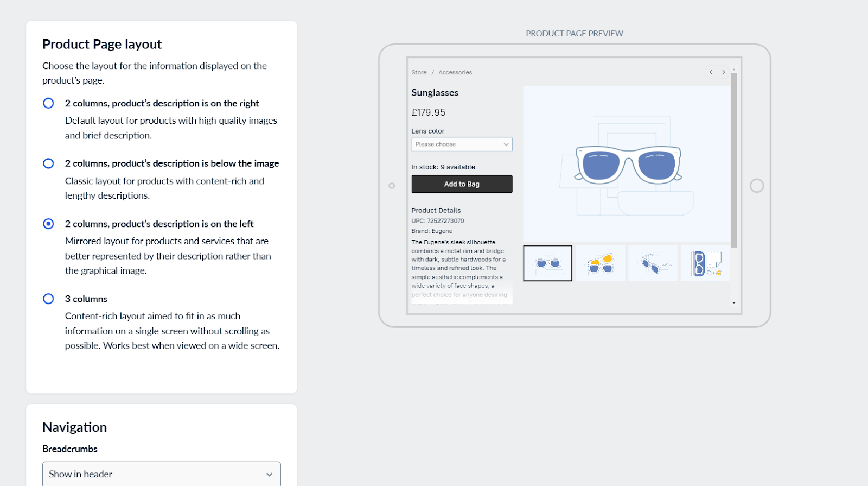
Task: Click the Accessories breadcrumb link
Action: point(455,72)
